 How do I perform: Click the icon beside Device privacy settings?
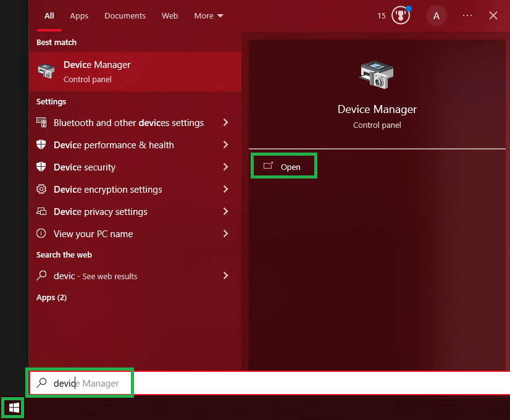[x=41, y=211]
